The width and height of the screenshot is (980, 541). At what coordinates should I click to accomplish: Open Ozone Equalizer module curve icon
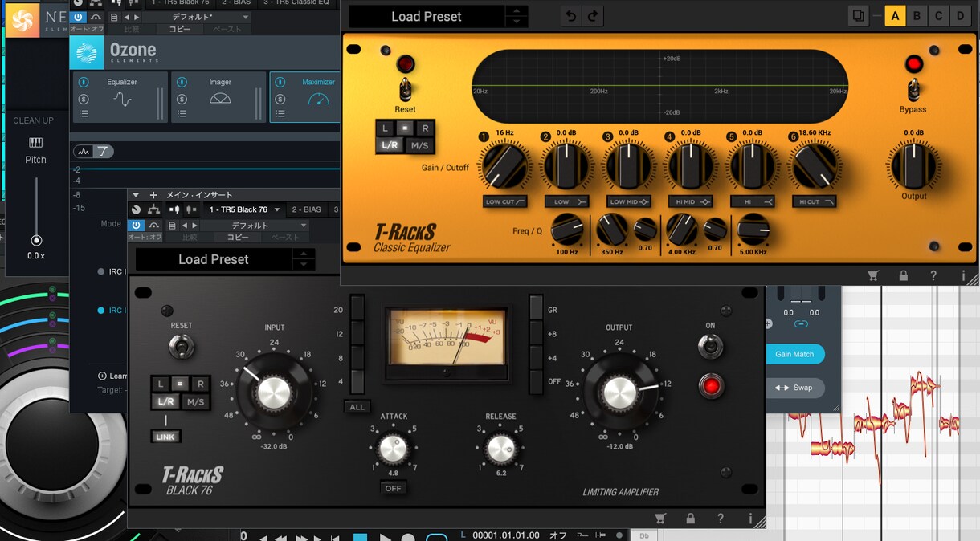(x=122, y=99)
